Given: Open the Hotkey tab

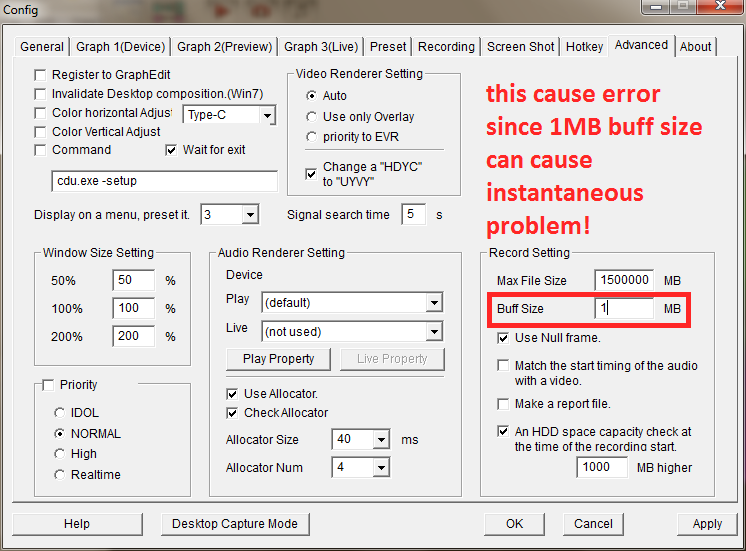Looking at the screenshot, I should coord(584,47).
